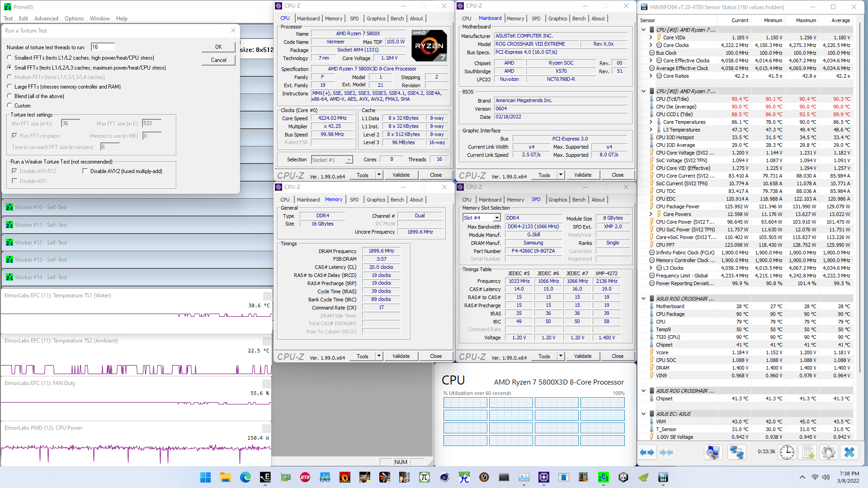Enable Disable AVX2 fused multiply-add checkbox
This screenshot has height=488, width=868.
tap(85, 171)
